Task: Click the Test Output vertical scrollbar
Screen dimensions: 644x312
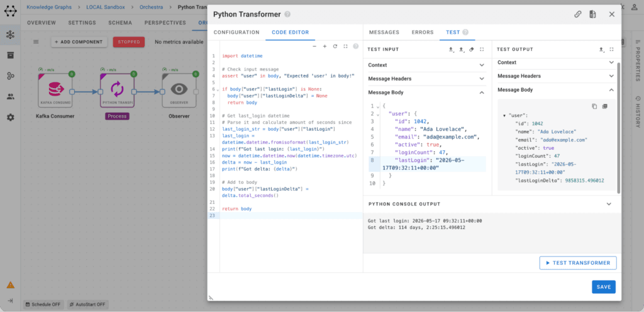Action: pos(619,127)
